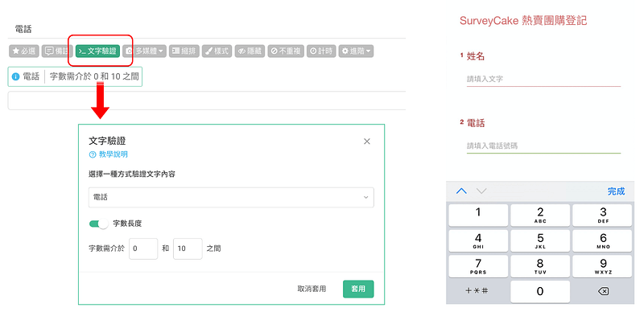Tap the 6 MNO key
This screenshot has width=644, height=312.
tap(602, 240)
